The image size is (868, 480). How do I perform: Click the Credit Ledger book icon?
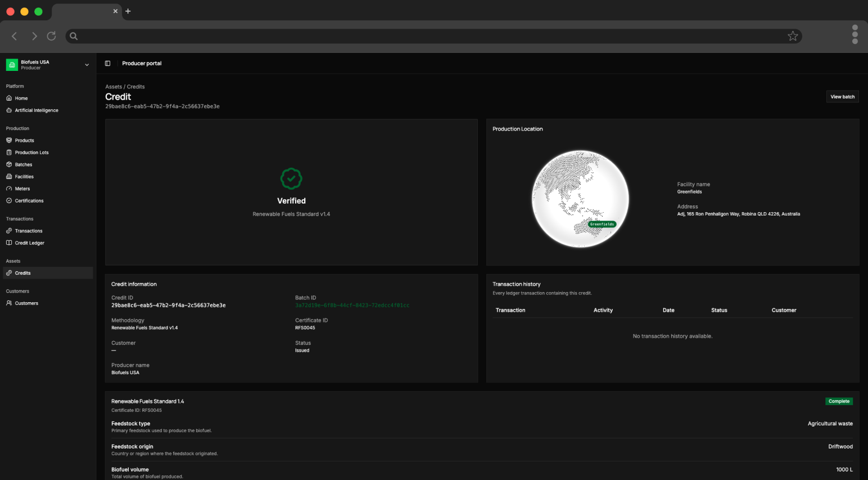(9, 243)
